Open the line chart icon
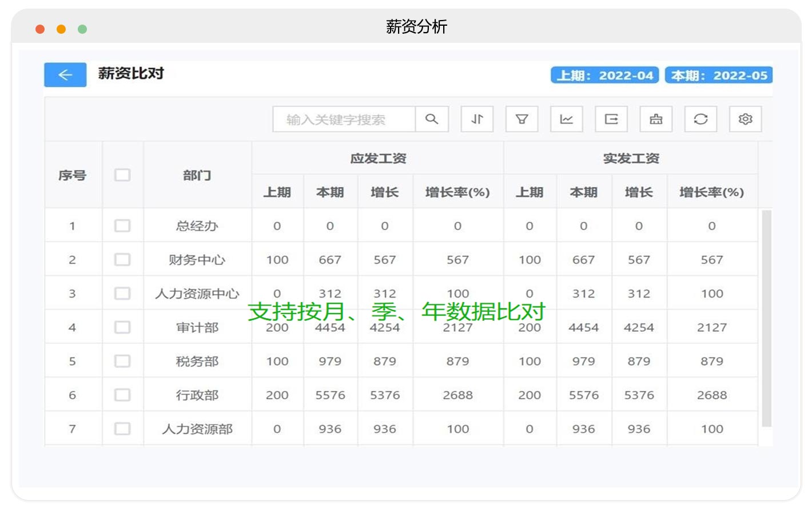Viewport: 812px width, 515px height. click(566, 119)
